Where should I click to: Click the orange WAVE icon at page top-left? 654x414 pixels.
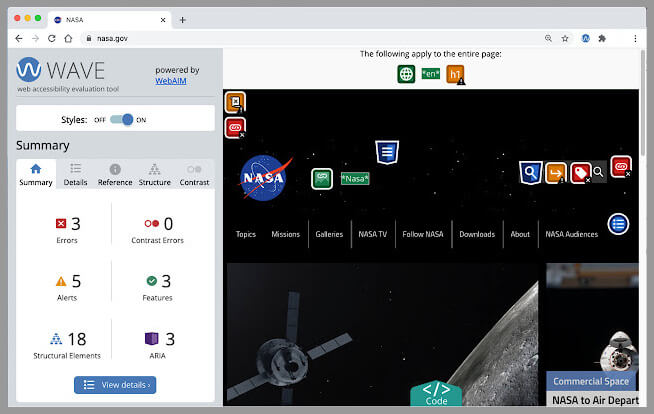(x=236, y=102)
